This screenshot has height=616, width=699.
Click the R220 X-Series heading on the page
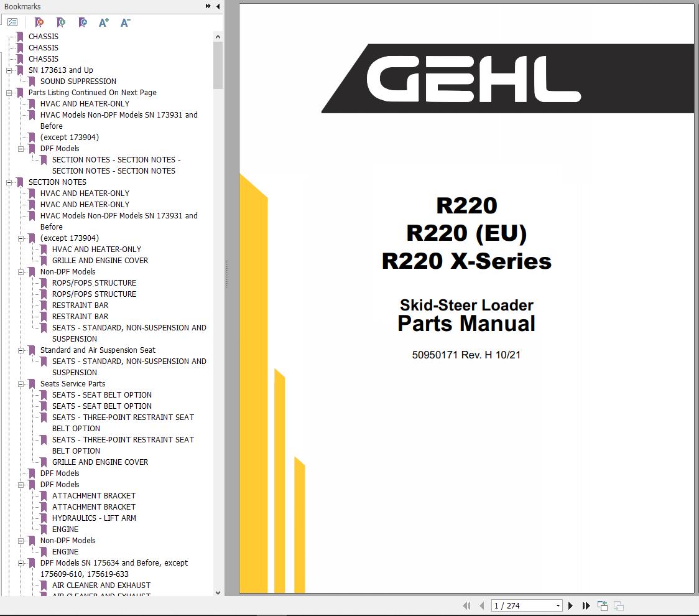pos(466,261)
